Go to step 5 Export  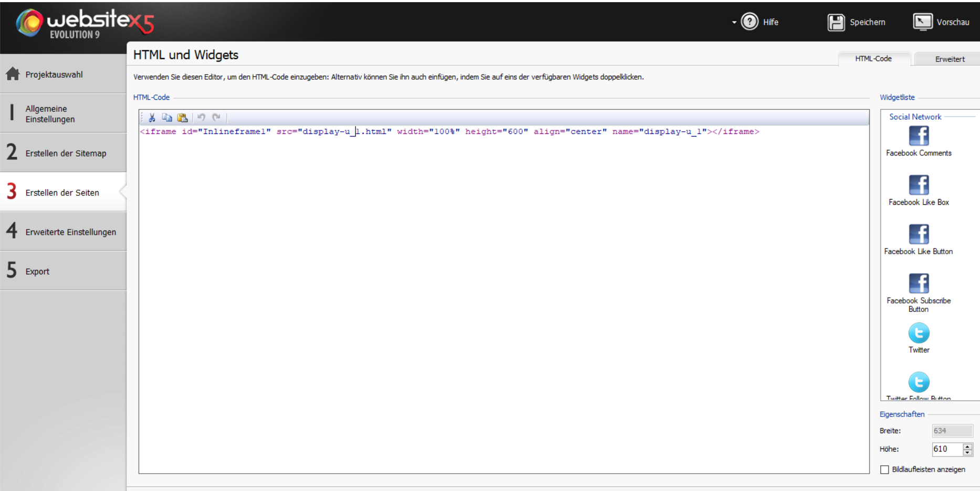click(x=37, y=271)
